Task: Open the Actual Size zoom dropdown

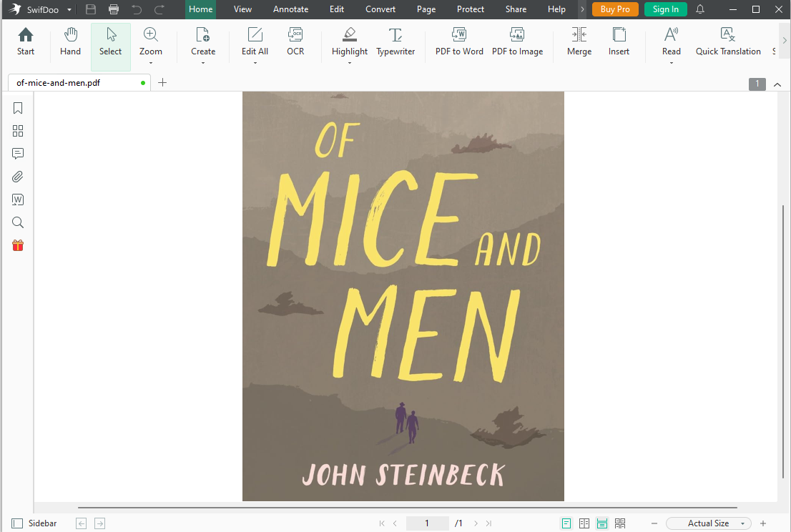Action: point(709,523)
